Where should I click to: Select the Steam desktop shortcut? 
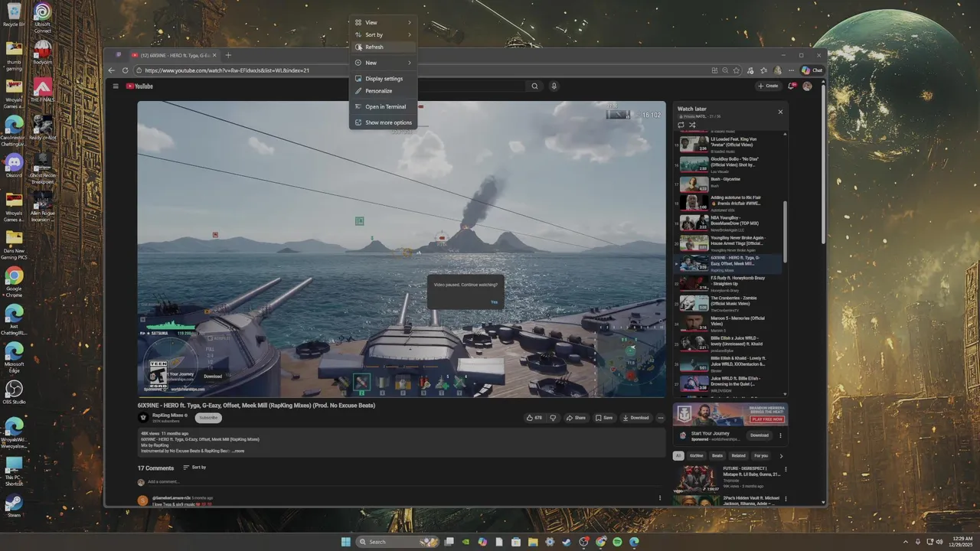(x=14, y=506)
